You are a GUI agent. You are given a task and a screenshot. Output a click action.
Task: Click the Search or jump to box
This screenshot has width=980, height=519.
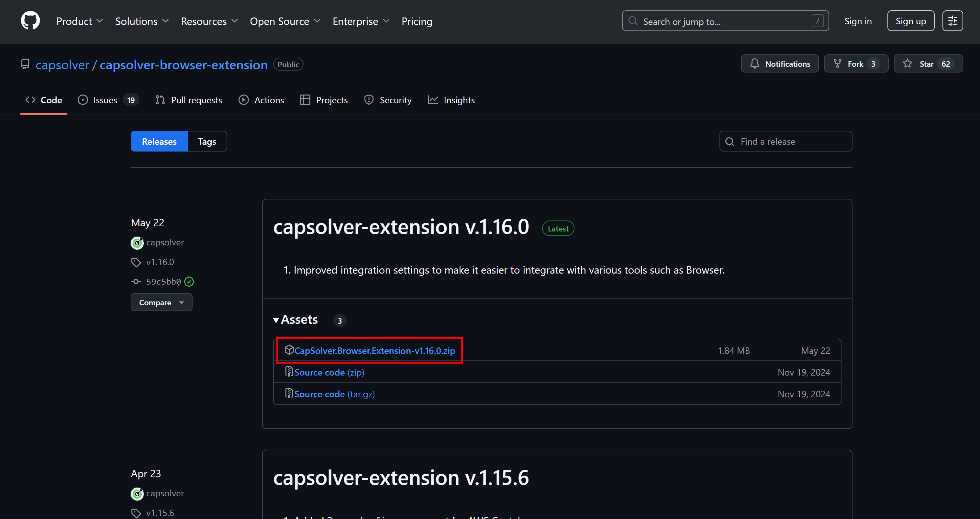click(725, 21)
